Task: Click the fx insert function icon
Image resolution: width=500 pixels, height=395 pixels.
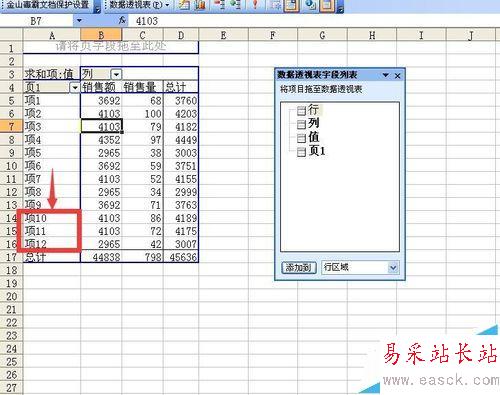Action: [122, 21]
